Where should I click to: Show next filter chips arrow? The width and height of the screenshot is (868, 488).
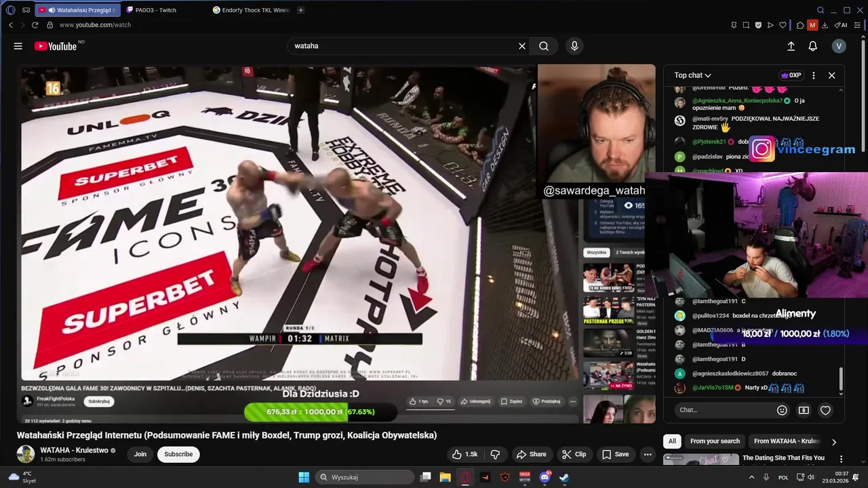834,442
